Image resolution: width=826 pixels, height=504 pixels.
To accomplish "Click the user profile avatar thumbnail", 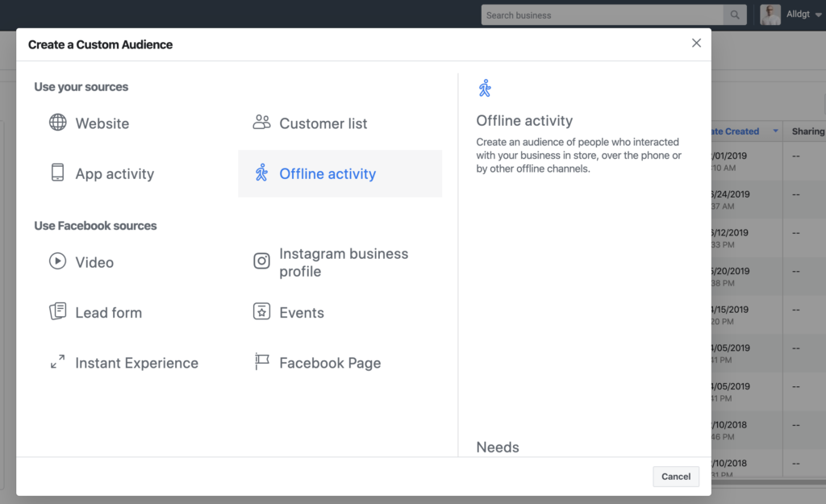I will click(770, 15).
